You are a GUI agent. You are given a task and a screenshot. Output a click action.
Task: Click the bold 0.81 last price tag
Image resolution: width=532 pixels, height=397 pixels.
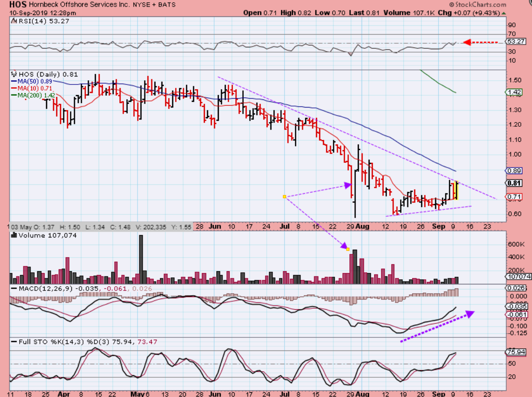[x=515, y=183]
